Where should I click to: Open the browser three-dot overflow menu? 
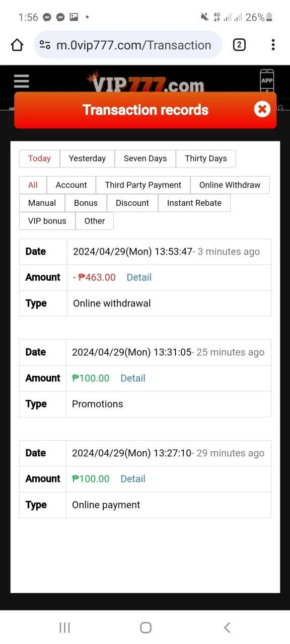pos(273,45)
